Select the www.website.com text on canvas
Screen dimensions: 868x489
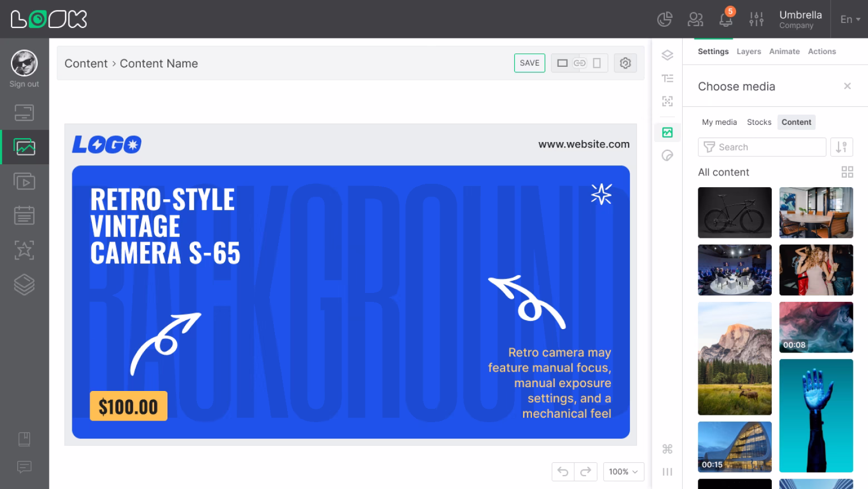point(584,144)
